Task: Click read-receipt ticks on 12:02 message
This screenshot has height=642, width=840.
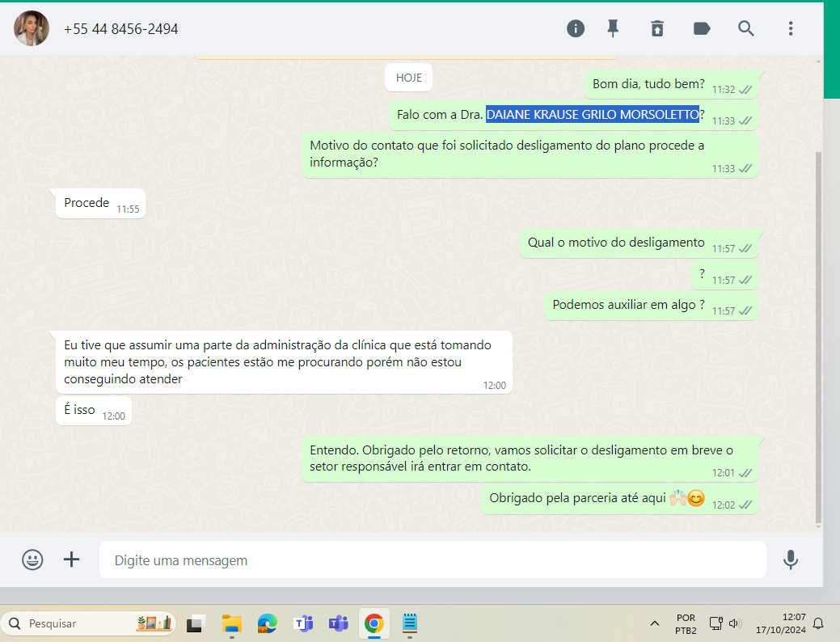Action: pyautogui.click(x=745, y=505)
